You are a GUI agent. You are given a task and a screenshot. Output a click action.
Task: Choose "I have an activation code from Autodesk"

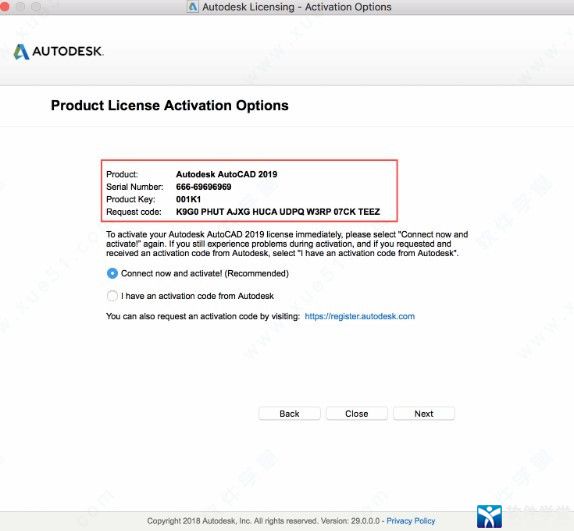tap(112, 296)
